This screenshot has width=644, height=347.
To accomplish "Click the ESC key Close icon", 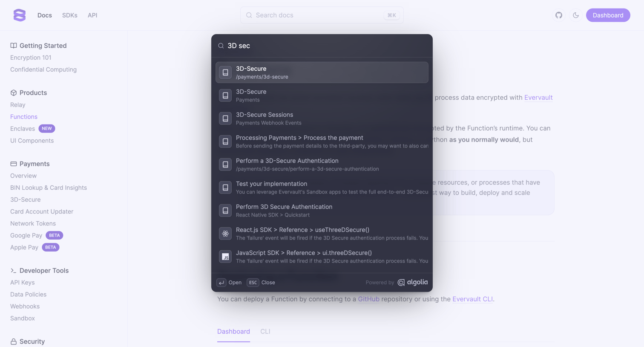I will tap(253, 282).
